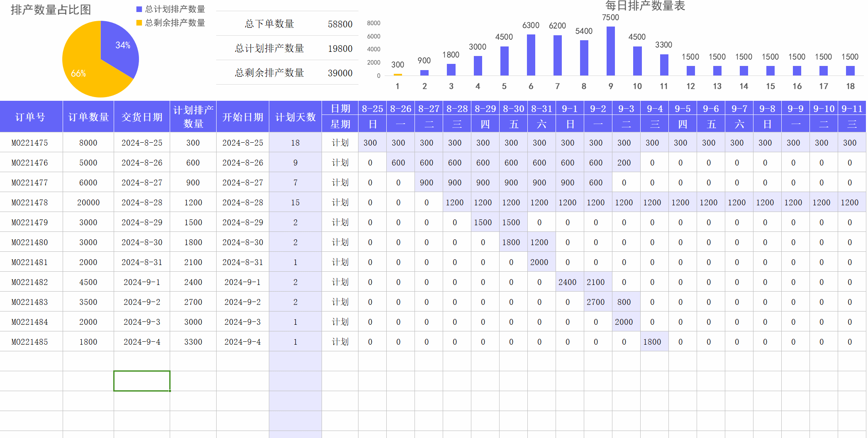Click the 9-1 date header
The height and width of the screenshot is (438, 868).
coord(570,109)
